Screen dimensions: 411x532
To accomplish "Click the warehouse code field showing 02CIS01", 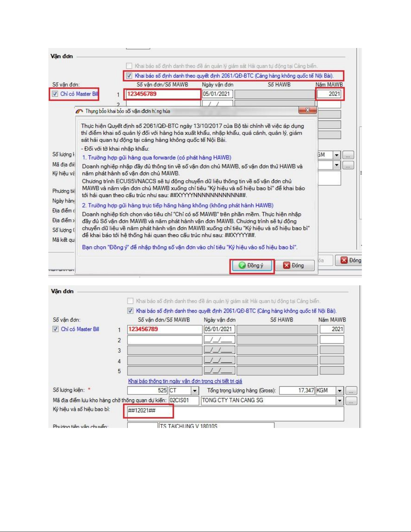I will tap(184, 400).
